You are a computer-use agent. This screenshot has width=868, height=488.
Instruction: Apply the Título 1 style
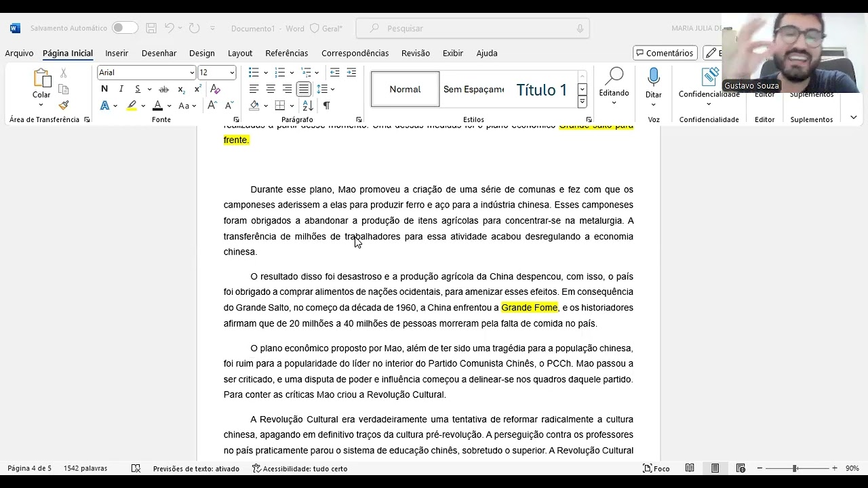click(542, 89)
